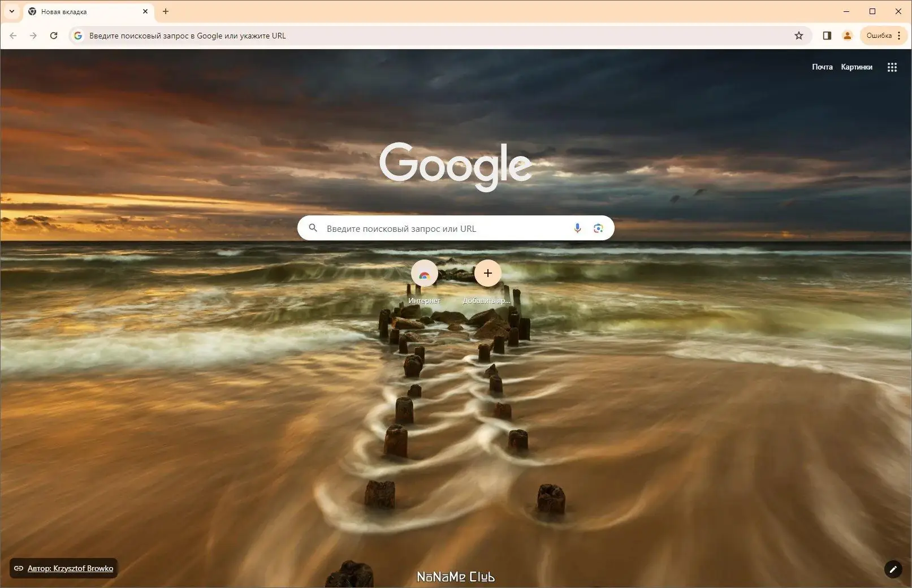Open a new tab with the plus button
912x588 pixels.
pos(165,11)
